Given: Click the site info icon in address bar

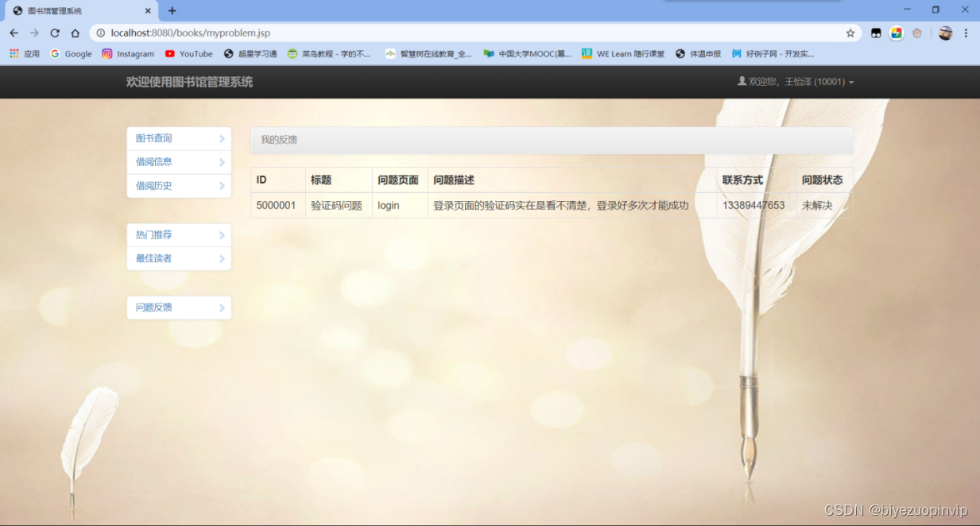Looking at the screenshot, I should click(100, 33).
